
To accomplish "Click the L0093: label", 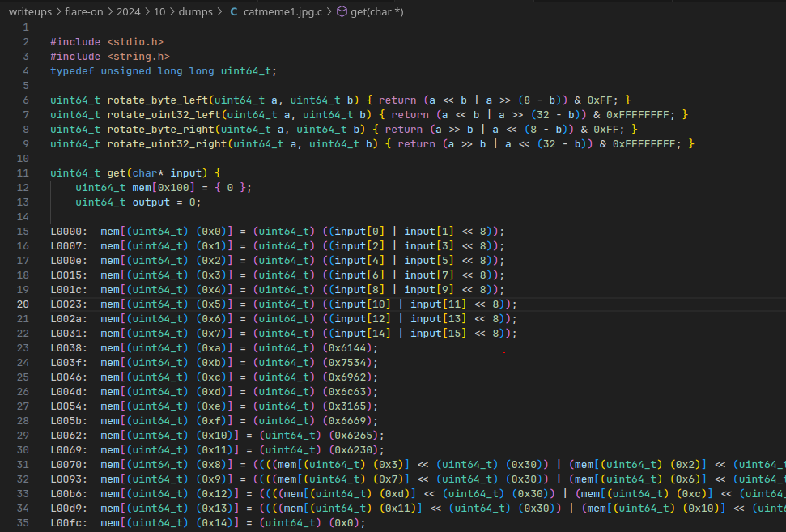I will point(69,479).
